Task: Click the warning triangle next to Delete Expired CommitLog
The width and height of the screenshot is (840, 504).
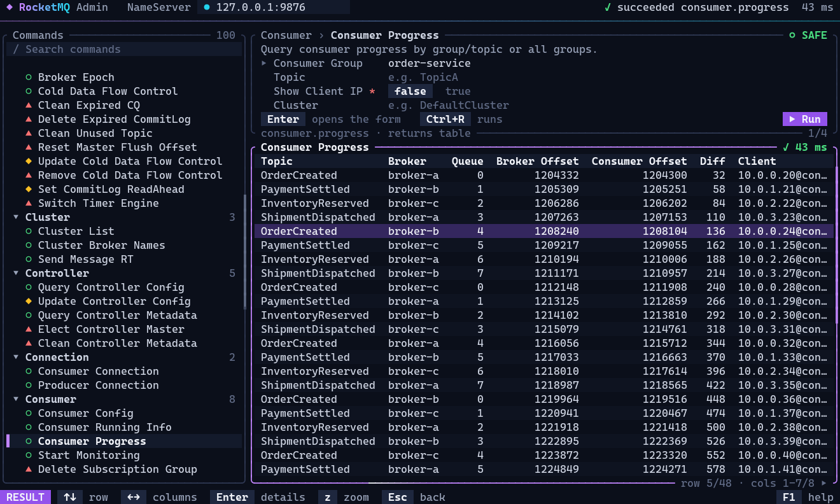Action: click(x=29, y=120)
